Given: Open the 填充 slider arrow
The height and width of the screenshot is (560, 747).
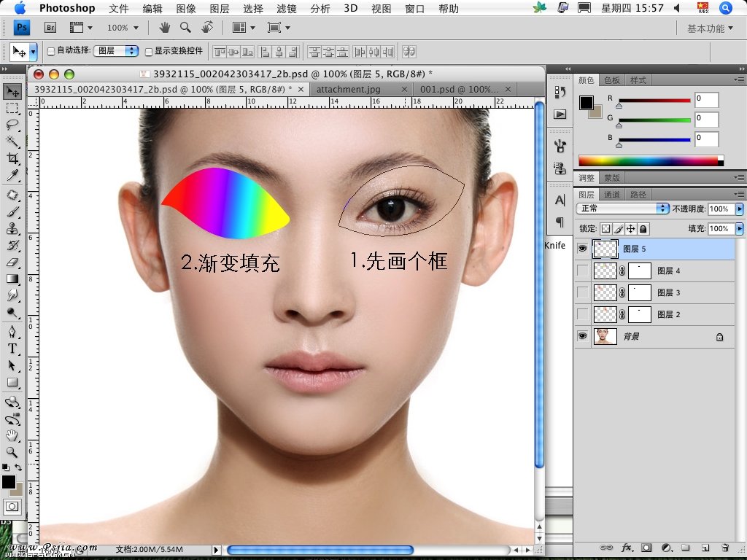Looking at the screenshot, I should tap(740, 228).
